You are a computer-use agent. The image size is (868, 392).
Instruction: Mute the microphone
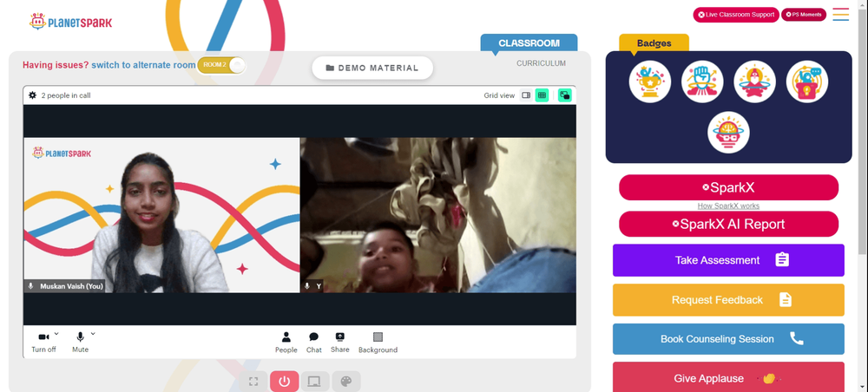[x=80, y=342]
